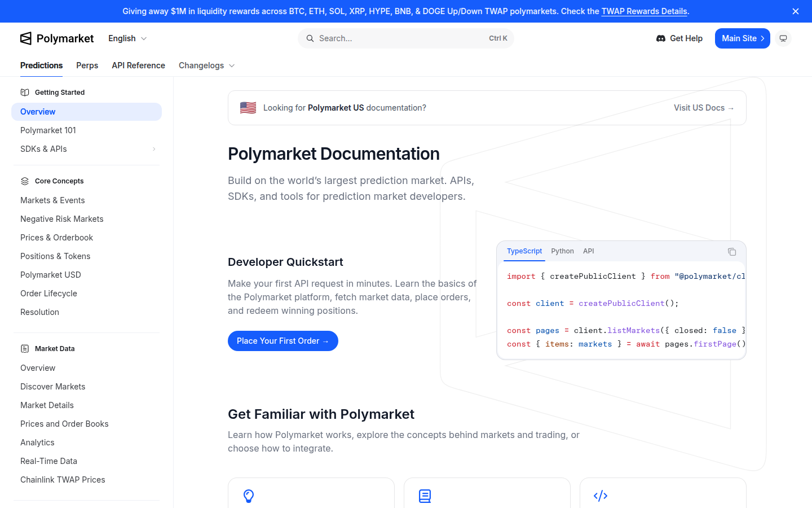
Task: Open Resolution sidebar item
Action: [x=86, y=312]
